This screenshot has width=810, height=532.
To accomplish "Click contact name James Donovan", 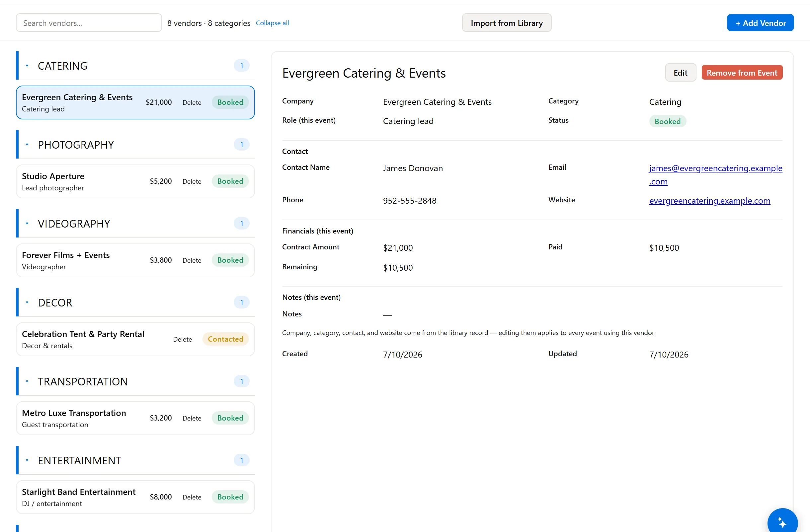I will point(413,168).
